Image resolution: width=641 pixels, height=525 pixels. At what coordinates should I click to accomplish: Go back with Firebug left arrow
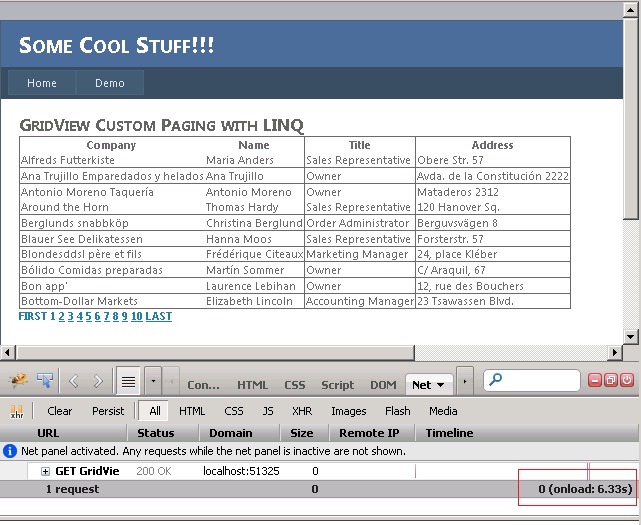pos(74,381)
